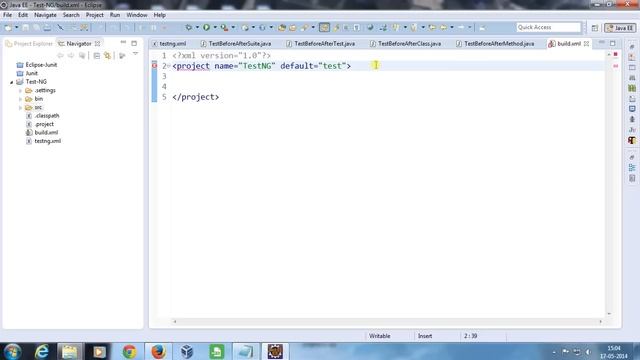Image resolution: width=640 pixels, height=360 pixels.
Task: Close the build.xml editor tab
Action: point(587,44)
